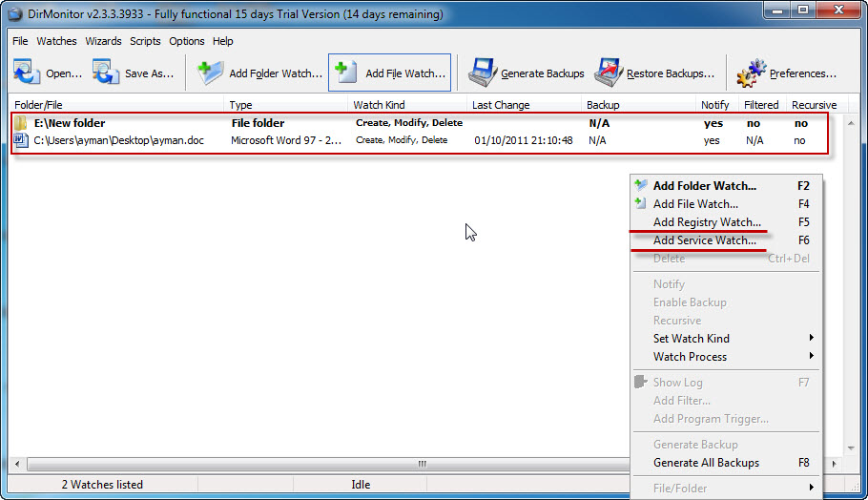This screenshot has height=500, width=868.
Task: Open the Scripts menu
Action: [x=145, y=41]
